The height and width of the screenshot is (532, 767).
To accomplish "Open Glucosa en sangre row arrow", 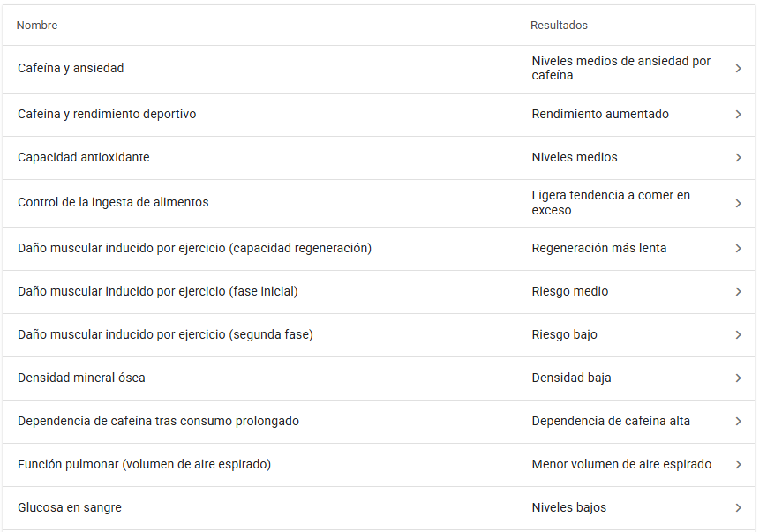I will pos(738,508).
